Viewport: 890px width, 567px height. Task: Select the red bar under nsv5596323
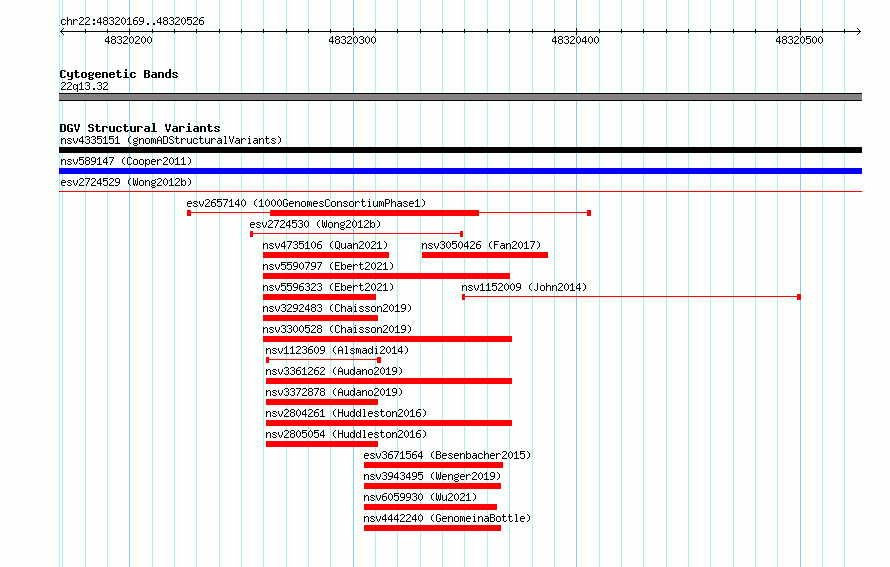click(x=320, y=297)
